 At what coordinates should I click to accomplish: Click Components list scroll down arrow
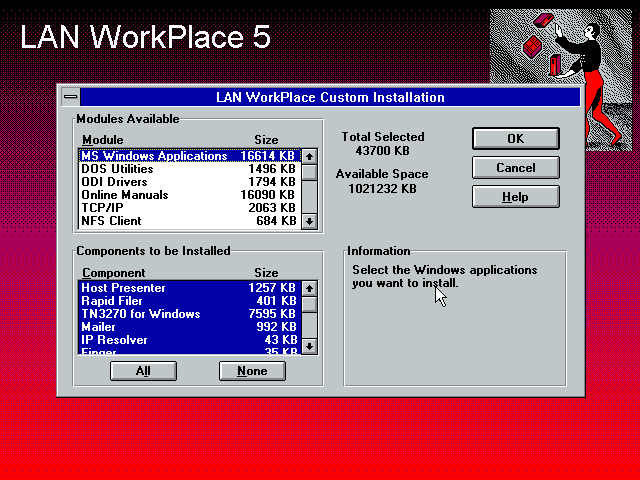click(x=309, y=347)
